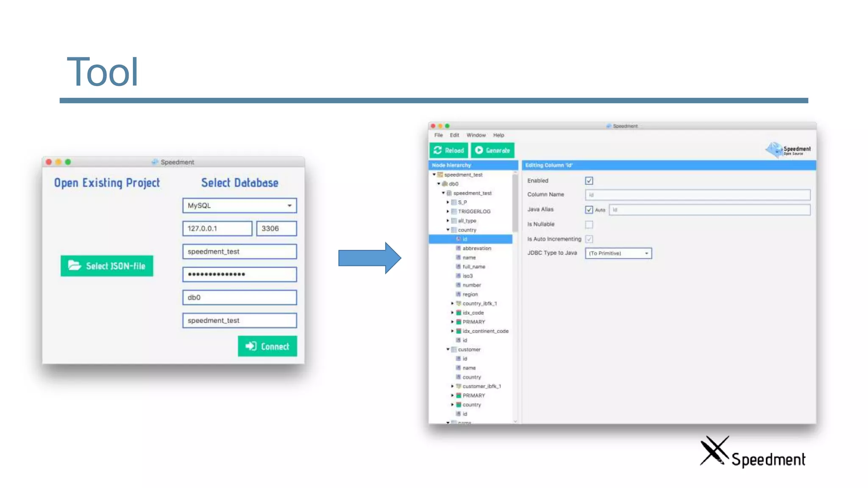868x488 pixels.
Task: Uncheck the Enabled checkbox
Action: pyautogui.click(x=589, y=181)
